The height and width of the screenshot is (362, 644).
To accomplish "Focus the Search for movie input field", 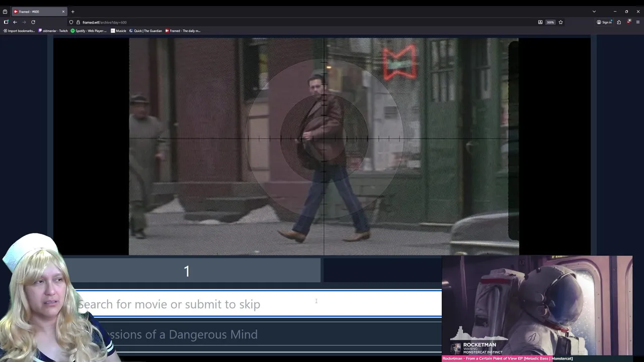I will pyautogui.click(x=258, y=304).
